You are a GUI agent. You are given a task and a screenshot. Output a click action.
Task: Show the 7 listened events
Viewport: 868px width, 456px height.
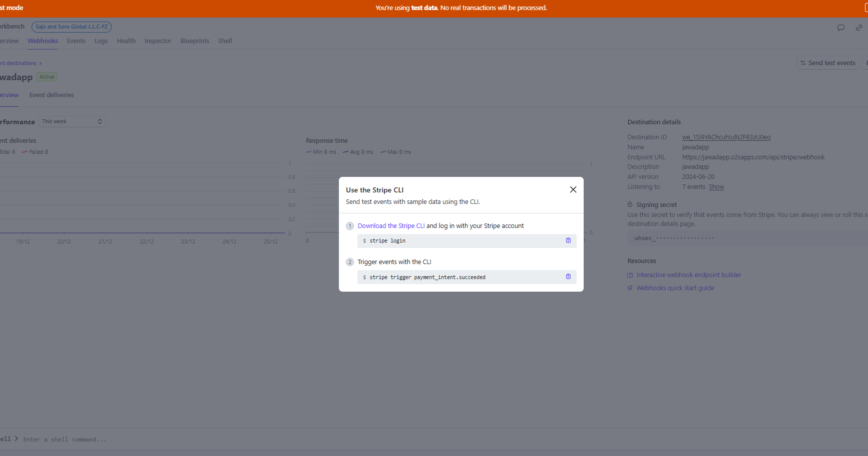click(x=716, y=187)
